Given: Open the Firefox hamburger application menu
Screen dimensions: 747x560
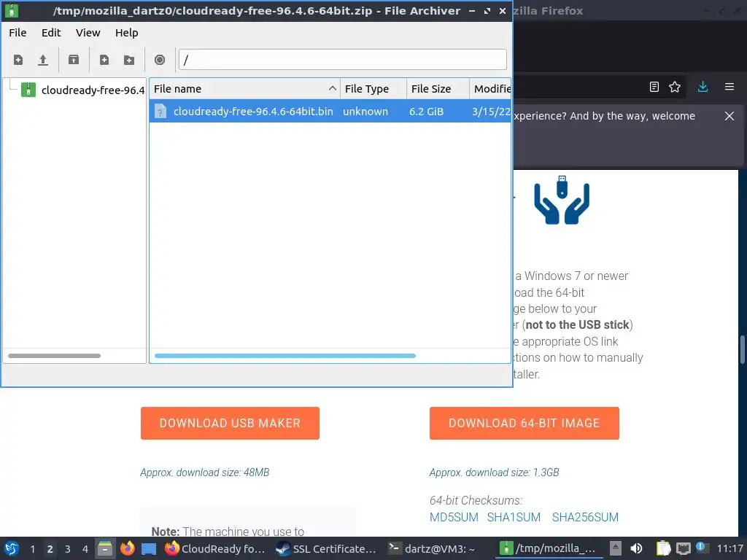Looking at the screenshot, I should 729,87.
